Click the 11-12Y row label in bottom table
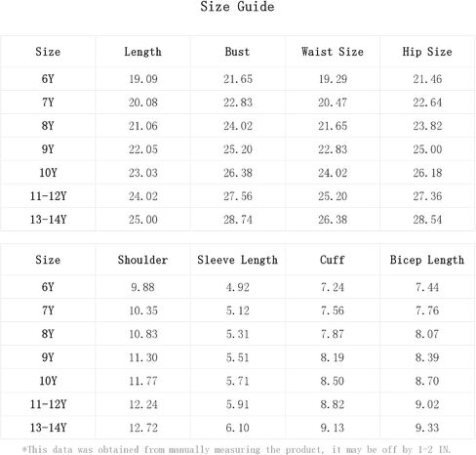Image resolution: width=476 pixels, height=455 pixels. point(48,404)
